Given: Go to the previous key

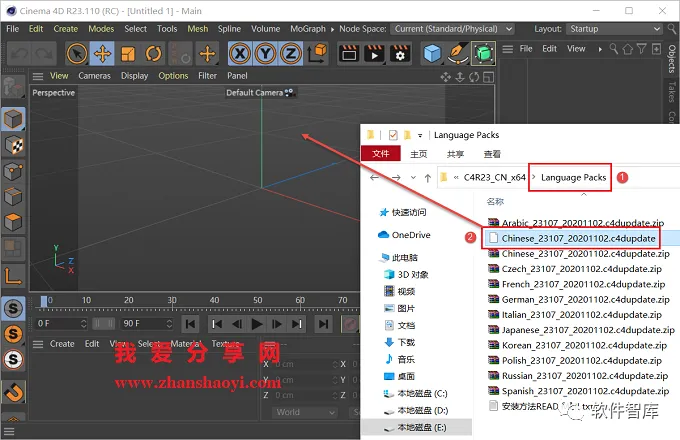Looking at the screenshot, I should [x=217, y=324].
